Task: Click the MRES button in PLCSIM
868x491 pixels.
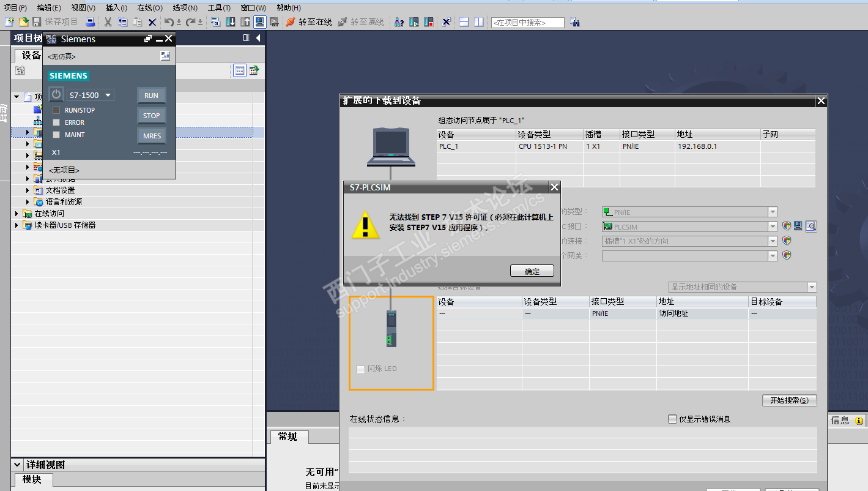Action: click(x=152, y=136)
